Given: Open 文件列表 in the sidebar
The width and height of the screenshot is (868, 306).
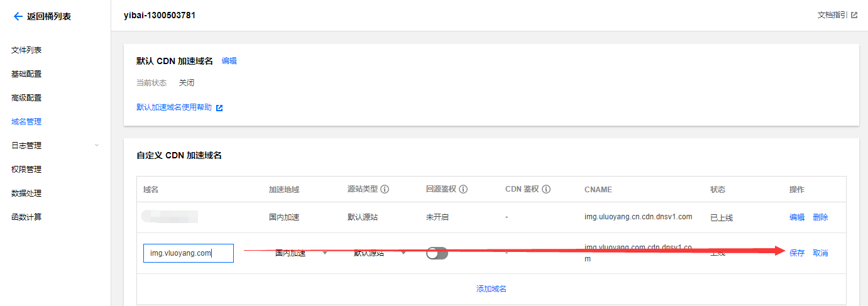Looking at the screenshot, I should click(26, 50).
